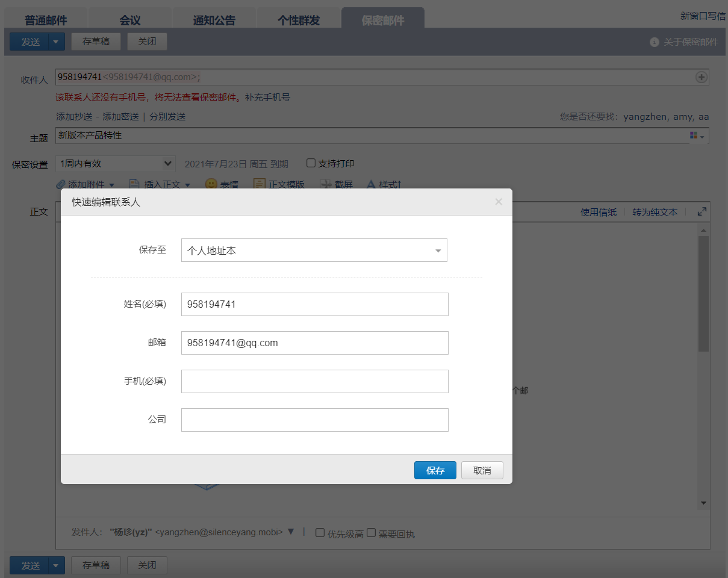Screen dimensions: 728x578
Task: Click the 手机(必填) input field
Action: 314,382
